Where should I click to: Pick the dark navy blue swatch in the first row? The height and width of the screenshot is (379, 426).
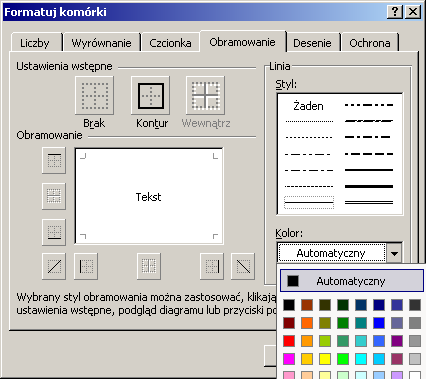pyautogui.click(x=379, y=305)
